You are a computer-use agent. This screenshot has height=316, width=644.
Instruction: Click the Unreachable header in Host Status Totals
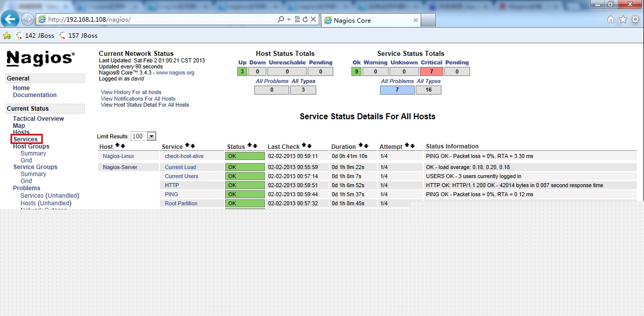[287, 63]
